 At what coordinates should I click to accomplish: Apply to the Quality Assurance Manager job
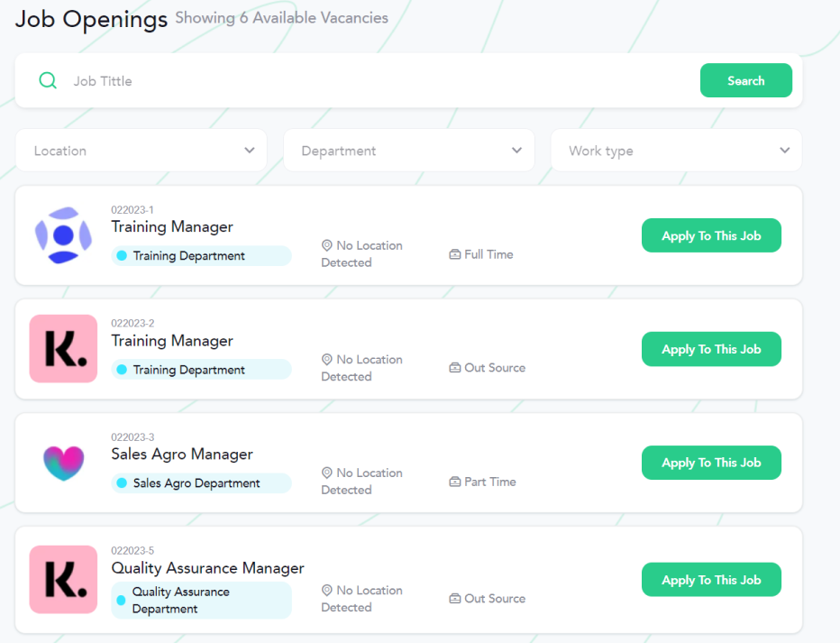(711, 579)
